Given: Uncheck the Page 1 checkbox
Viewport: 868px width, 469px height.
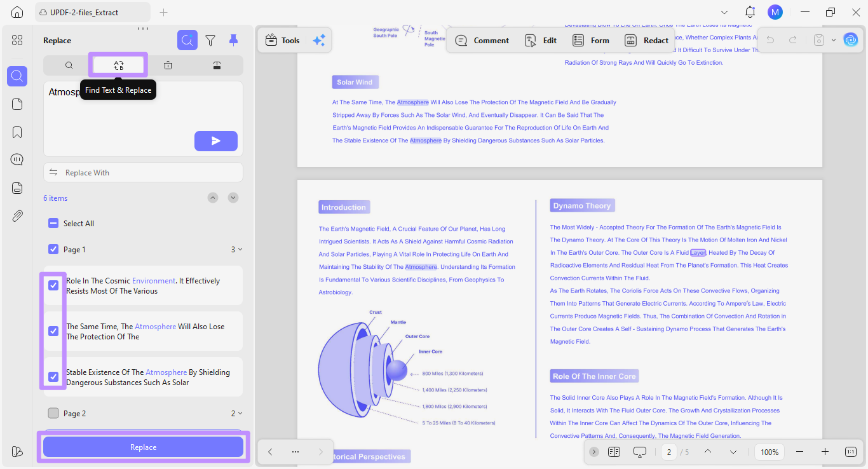Looking at the screenshot, I should [53, 249].
